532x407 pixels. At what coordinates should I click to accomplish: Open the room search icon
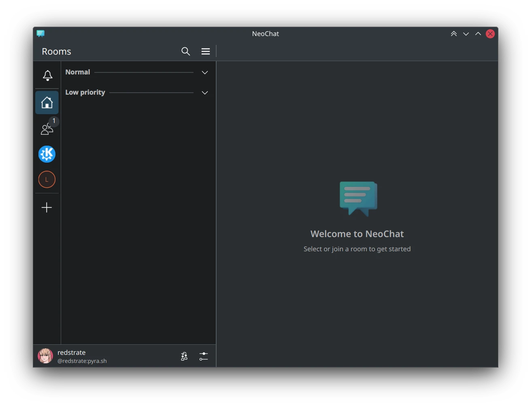[185, 51]
